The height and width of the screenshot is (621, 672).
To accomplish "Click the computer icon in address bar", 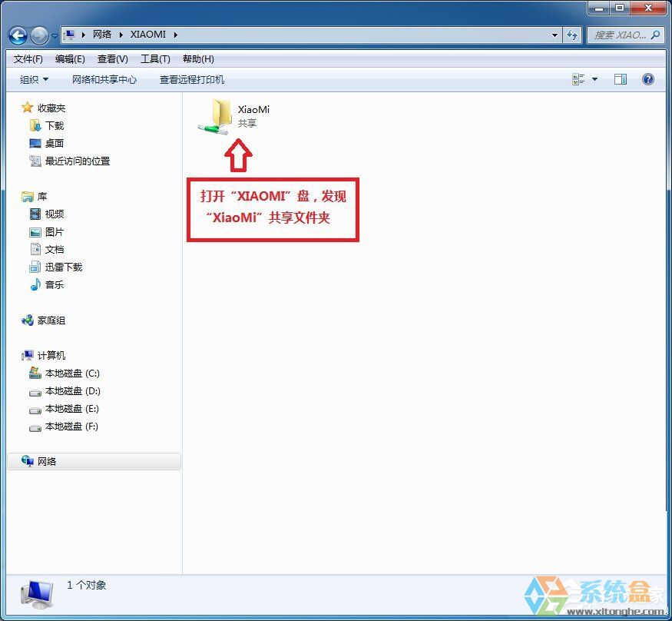I will point(69,35).
